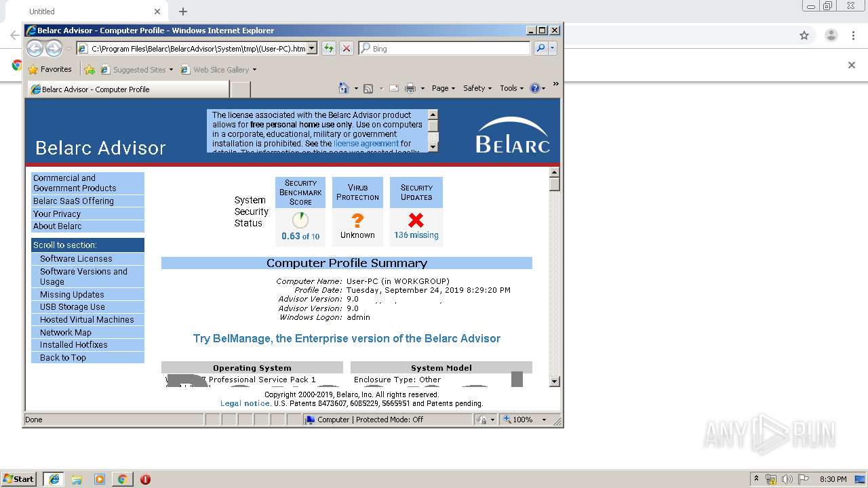The height and width of the screenshot is (488, 868).
Task: Open the Safety menu
Action: tap(477, 88)
